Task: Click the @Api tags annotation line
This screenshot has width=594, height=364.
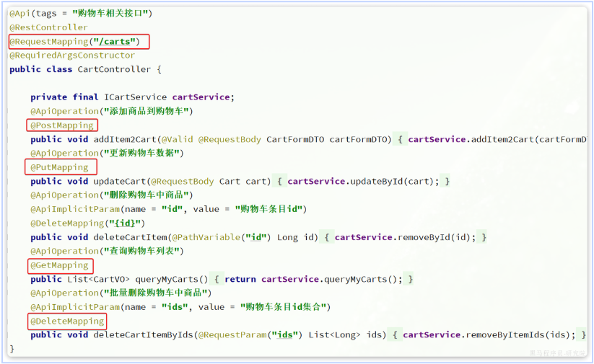Action: 81,14
